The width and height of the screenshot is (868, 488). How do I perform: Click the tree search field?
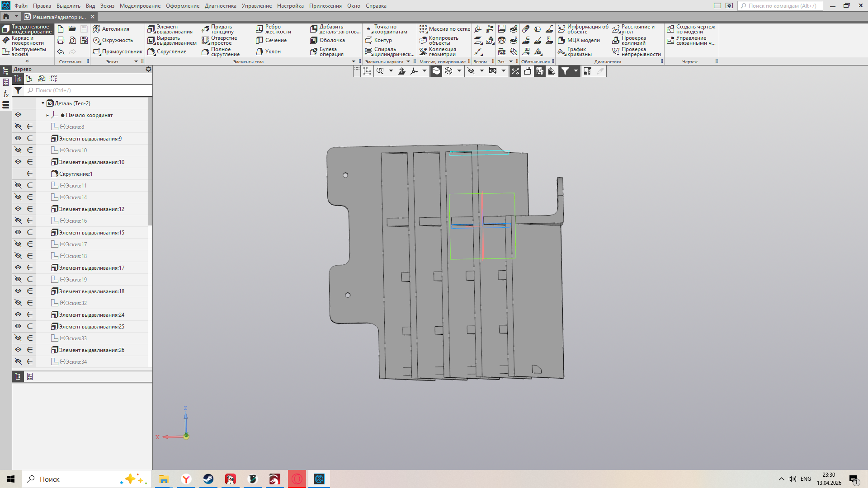(x=89, y=90)
